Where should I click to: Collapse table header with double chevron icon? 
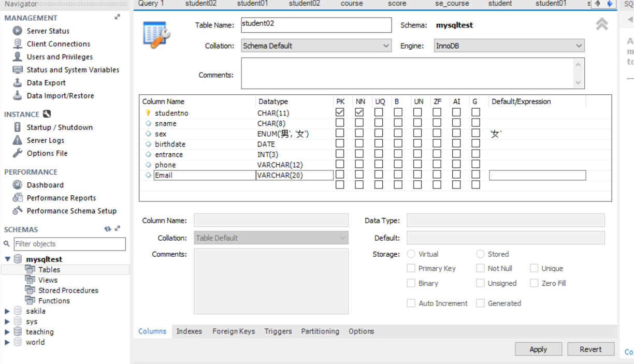coord(601,24)
